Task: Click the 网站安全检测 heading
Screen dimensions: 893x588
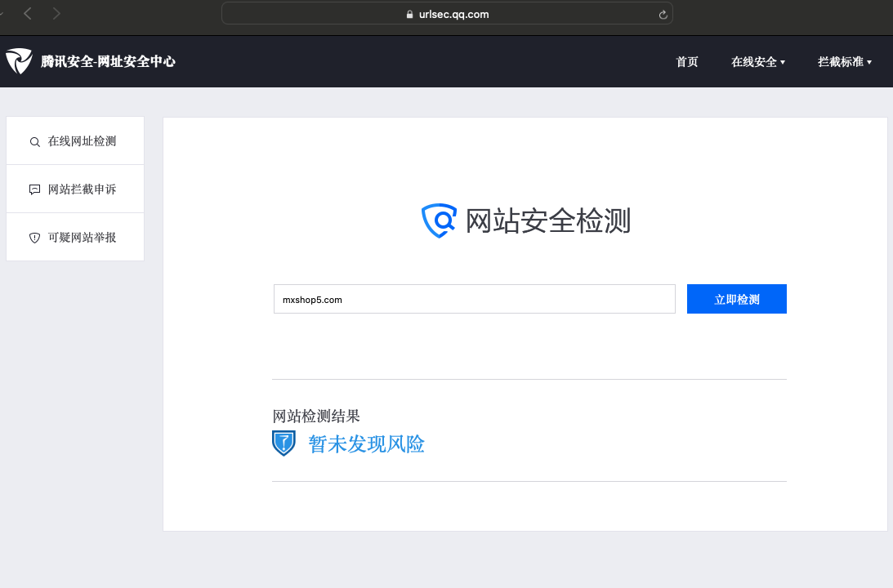Action: tap(548, 220)
